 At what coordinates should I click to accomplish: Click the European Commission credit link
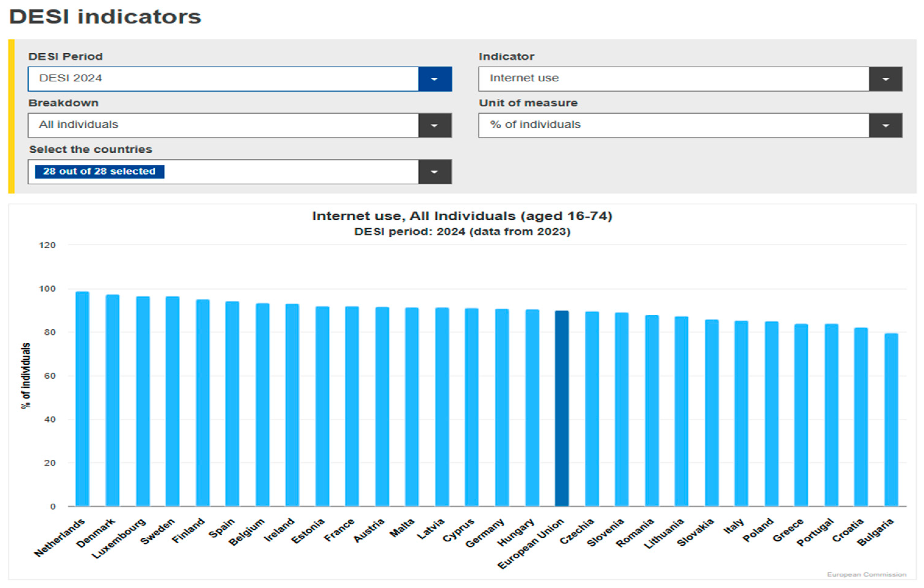866,574
